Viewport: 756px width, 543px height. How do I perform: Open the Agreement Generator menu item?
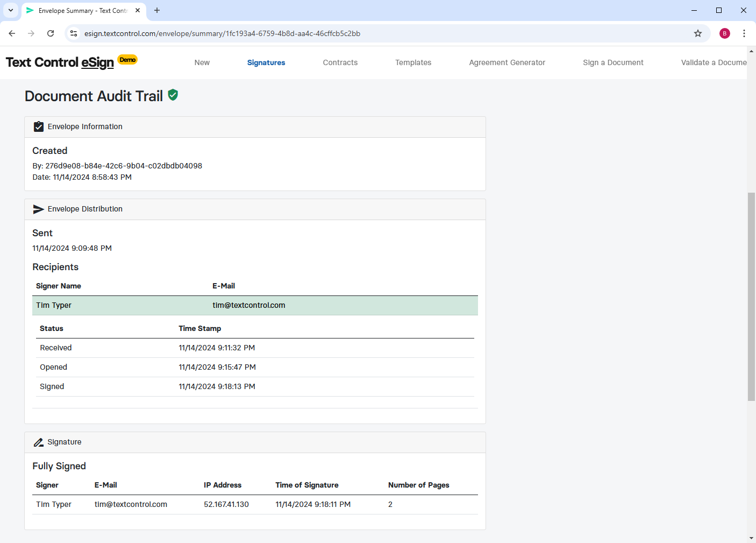(x=507, y=62)
